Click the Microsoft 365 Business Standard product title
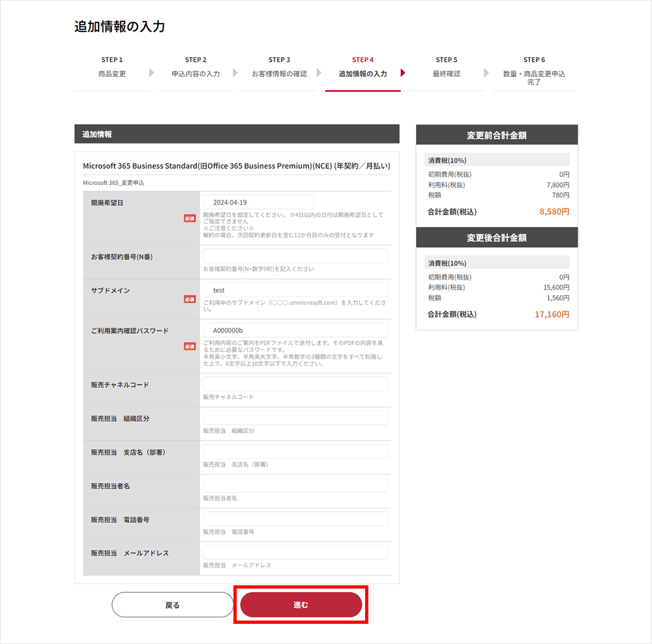652x644 pixels. pos(236,166)
